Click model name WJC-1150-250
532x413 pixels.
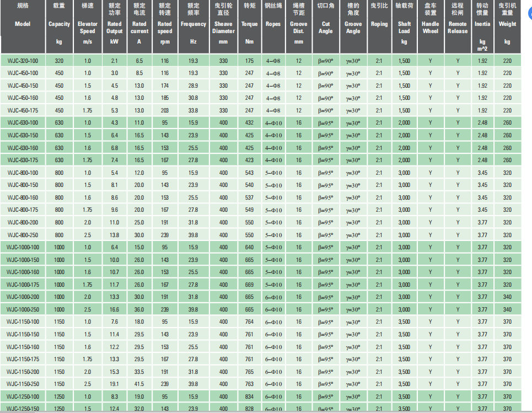(23, 384)
